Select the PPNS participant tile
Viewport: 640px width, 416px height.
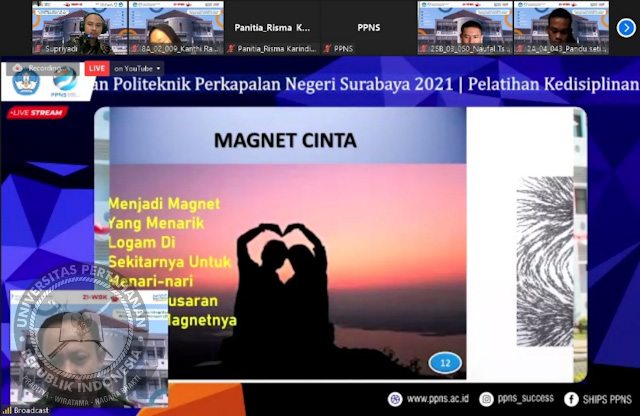[369, 28]
